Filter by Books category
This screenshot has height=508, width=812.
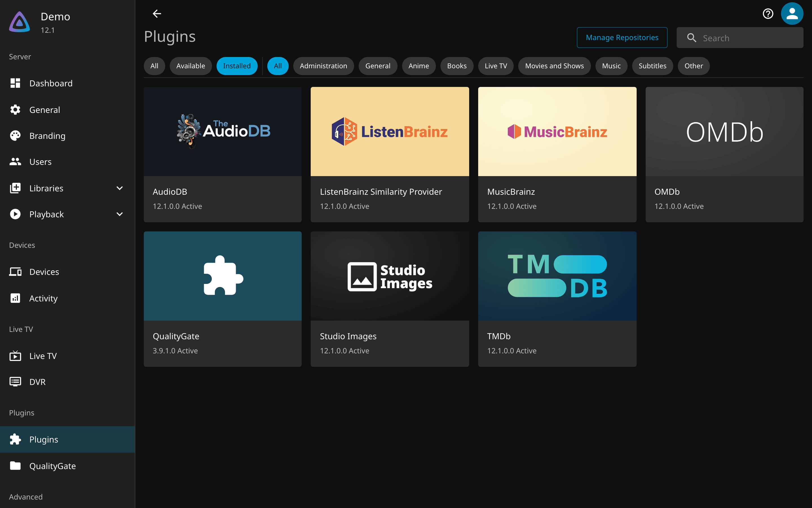pyautogui.click(x=457, y=66)
